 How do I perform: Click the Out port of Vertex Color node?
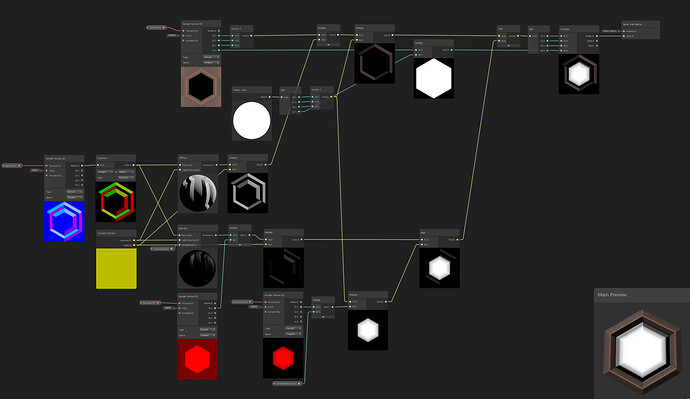click(269, 97)
